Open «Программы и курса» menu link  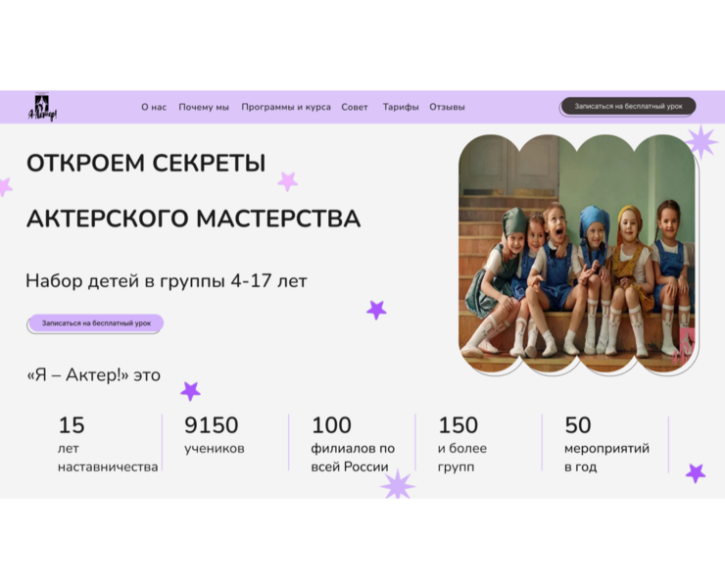click(x=286, y=107)
